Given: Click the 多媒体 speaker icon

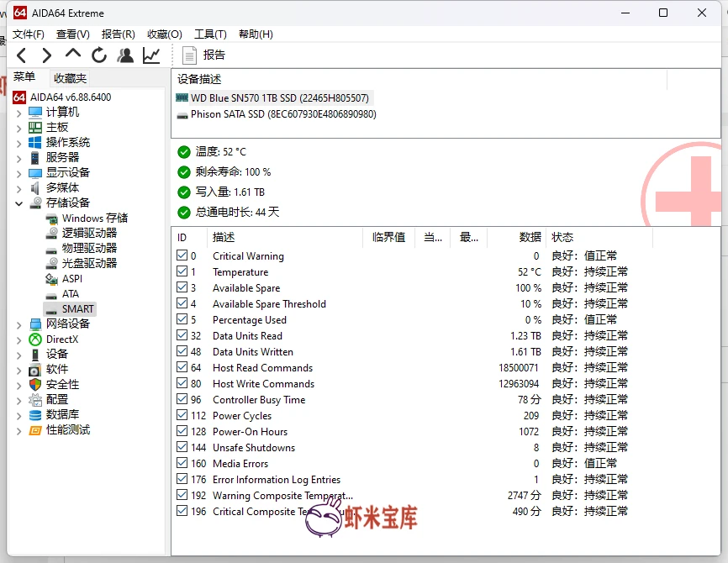Looking at the screenshot, I should click(x=35, y=188).
